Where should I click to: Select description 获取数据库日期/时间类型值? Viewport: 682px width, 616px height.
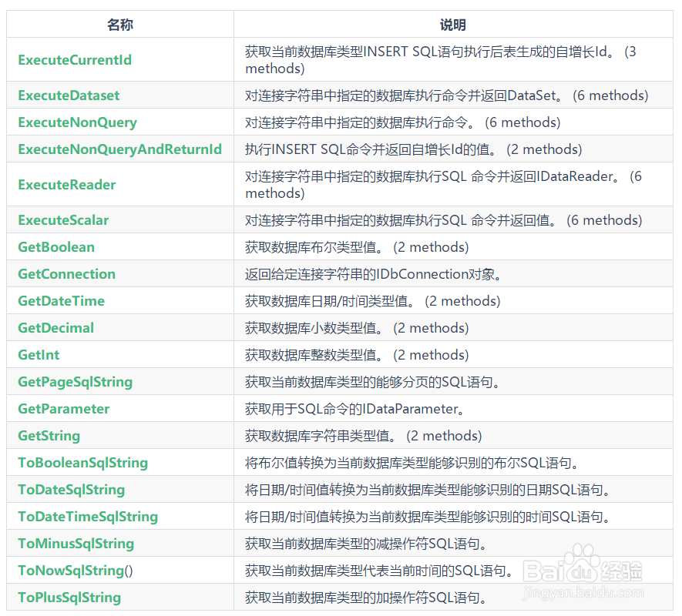tap(373, 301)
